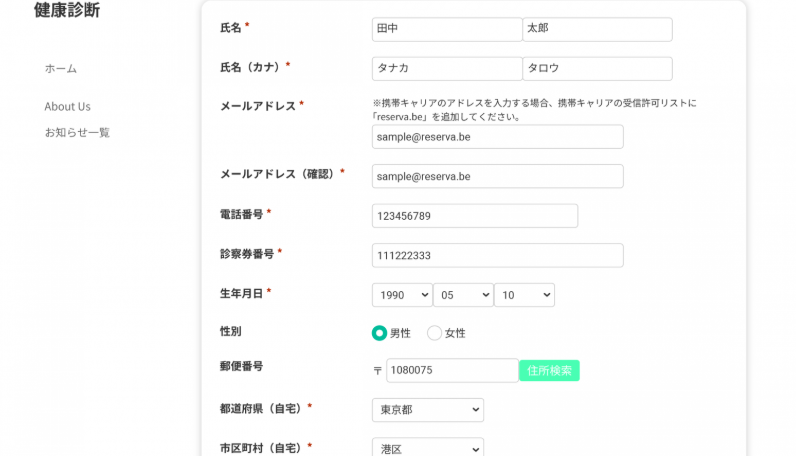Viewport: 796px width, 456px height.
Task: Open the birth month dropdown showing 05
Action: 463,295
